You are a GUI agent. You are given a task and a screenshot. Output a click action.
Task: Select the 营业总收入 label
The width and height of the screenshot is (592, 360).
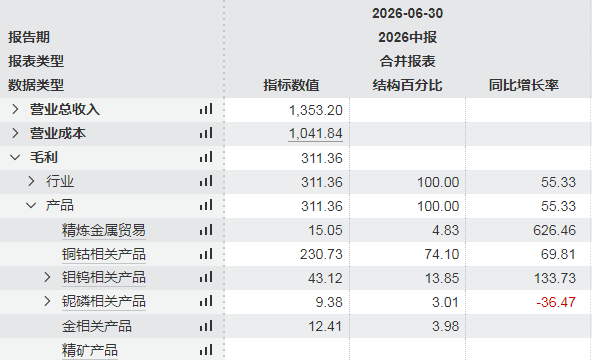[65, 109]
